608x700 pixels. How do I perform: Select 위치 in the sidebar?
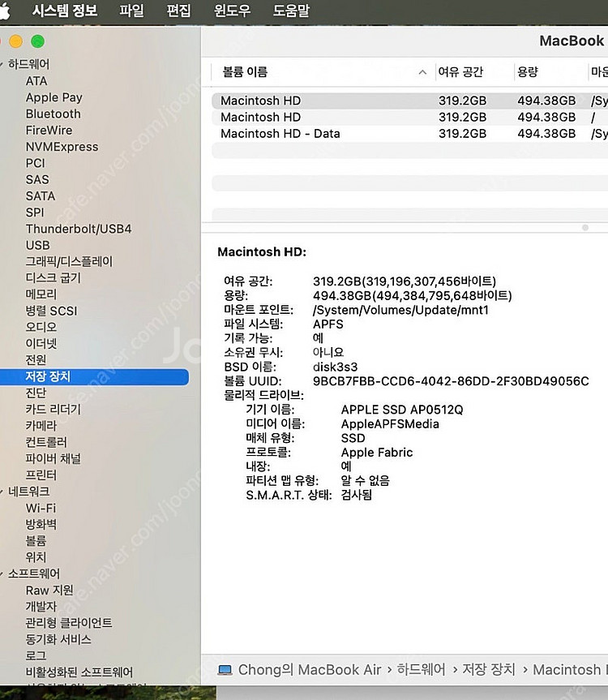36,557
